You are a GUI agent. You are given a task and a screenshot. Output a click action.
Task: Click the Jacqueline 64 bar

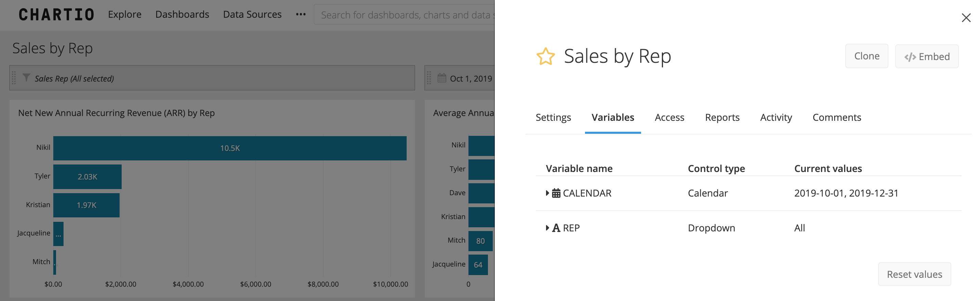478,265
